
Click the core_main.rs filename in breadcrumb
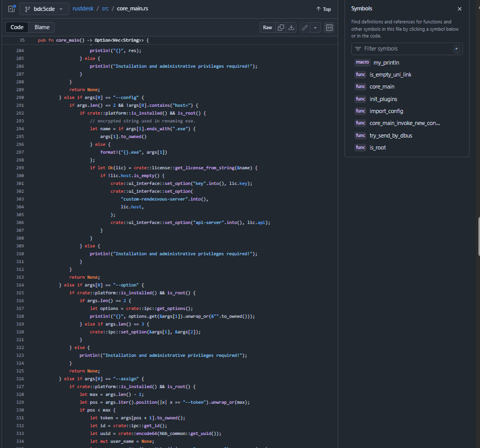[132, 8]
